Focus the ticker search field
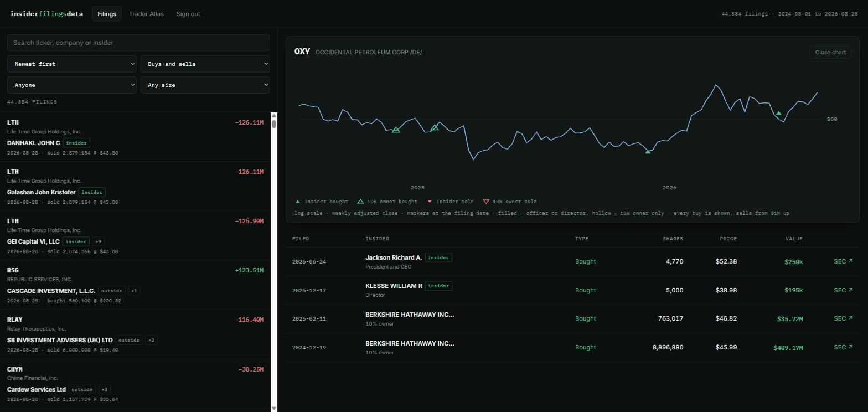 [138, 43]
